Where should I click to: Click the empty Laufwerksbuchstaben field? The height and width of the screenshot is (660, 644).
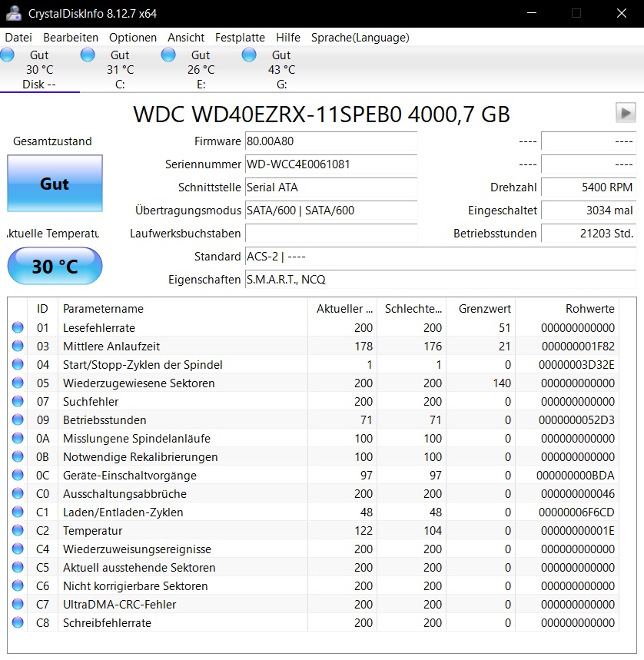[331, 233]
